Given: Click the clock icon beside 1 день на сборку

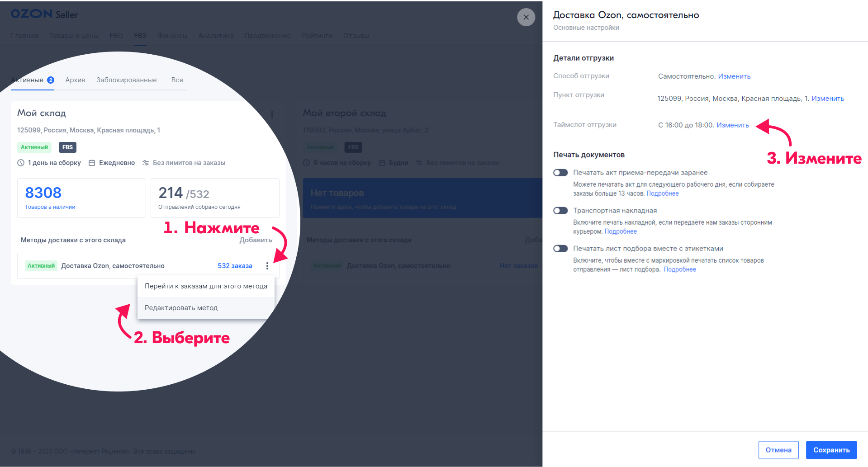Looking at the screenshot, I should [x=21, y=163].
